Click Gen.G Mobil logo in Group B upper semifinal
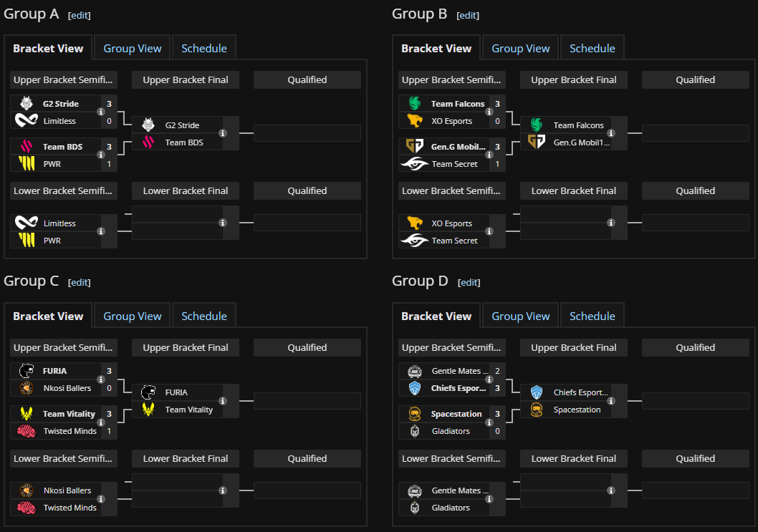Screen dimensions: 758x532 pos(415,146)
